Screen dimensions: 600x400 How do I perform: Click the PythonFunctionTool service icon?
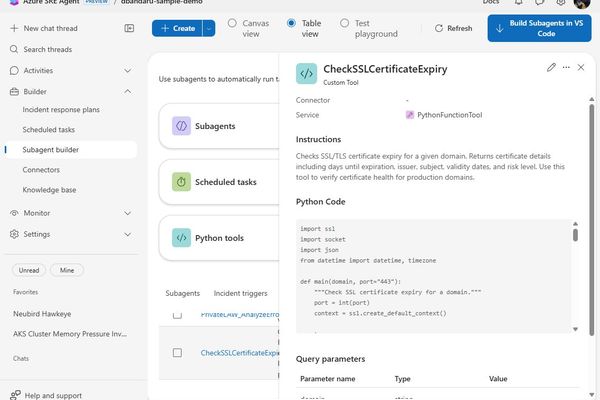tap(410, 115)
